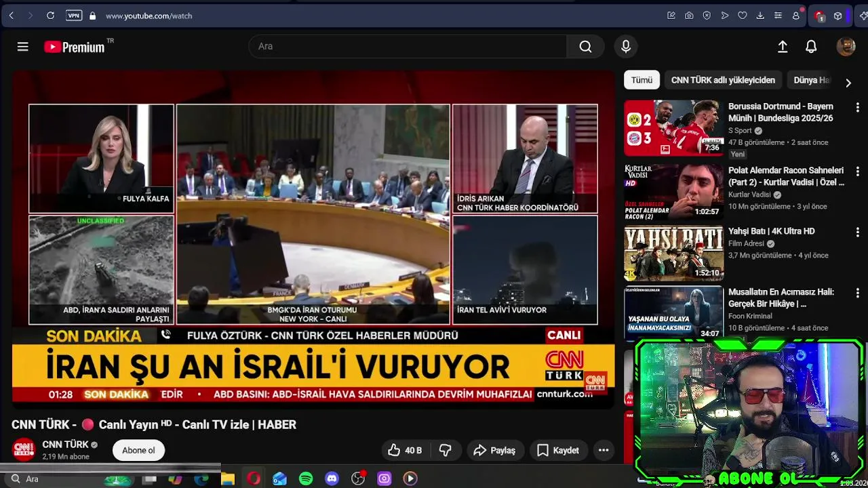Image resolution: width=868 pixels, height=488 pixels.
Task: Click the send/flow arrow icon in toolbar
Action: (x=725, y=16)
